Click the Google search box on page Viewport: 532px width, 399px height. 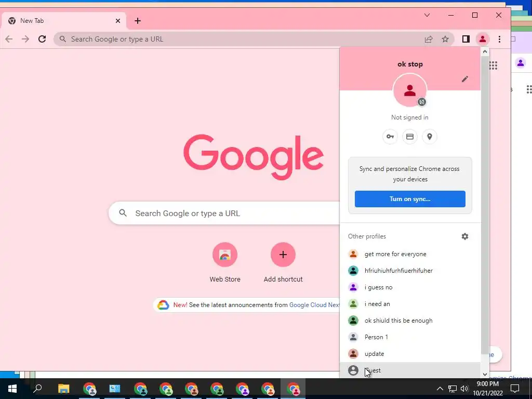[x=224, y=214]
